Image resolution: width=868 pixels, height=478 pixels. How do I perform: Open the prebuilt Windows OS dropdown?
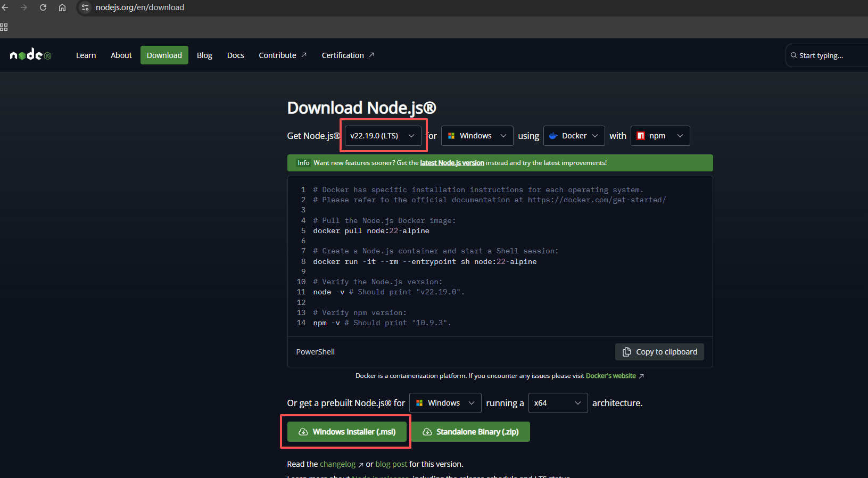(x=445, y=403)
